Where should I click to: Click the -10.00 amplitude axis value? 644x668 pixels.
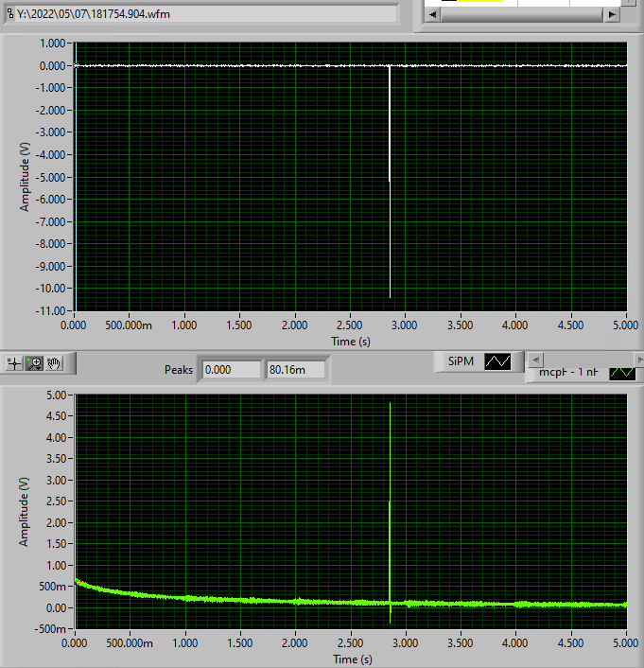[x=50, y=289]
